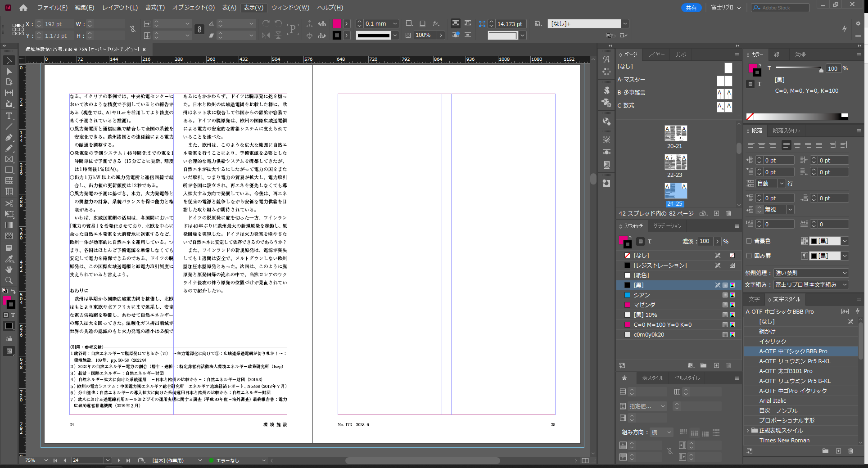Open the オブジェクト(O) menu
868x468 pixels.
pos(194,8)
